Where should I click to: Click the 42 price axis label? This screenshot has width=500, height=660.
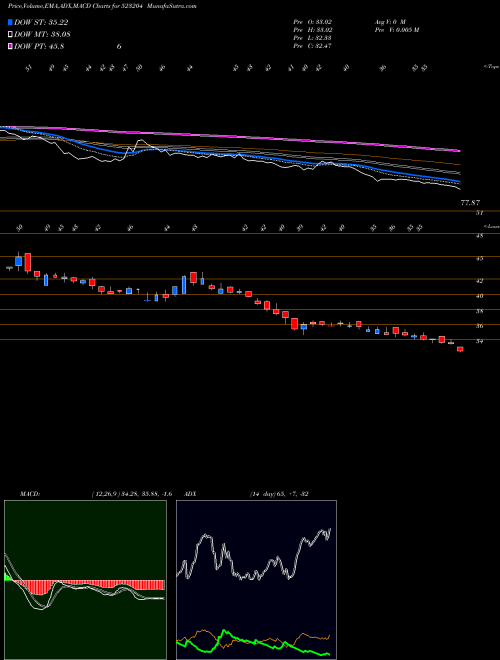tap(479, 280)
